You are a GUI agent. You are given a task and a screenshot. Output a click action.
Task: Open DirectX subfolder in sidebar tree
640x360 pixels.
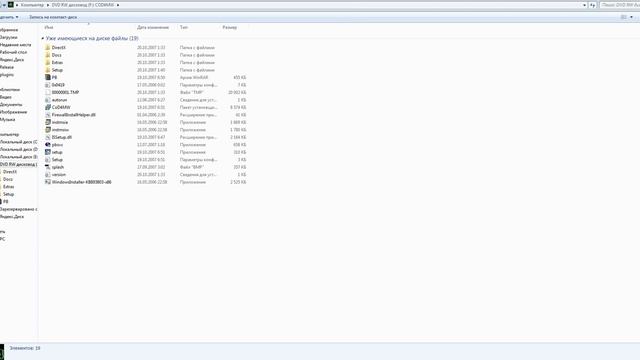pos(10,172)
